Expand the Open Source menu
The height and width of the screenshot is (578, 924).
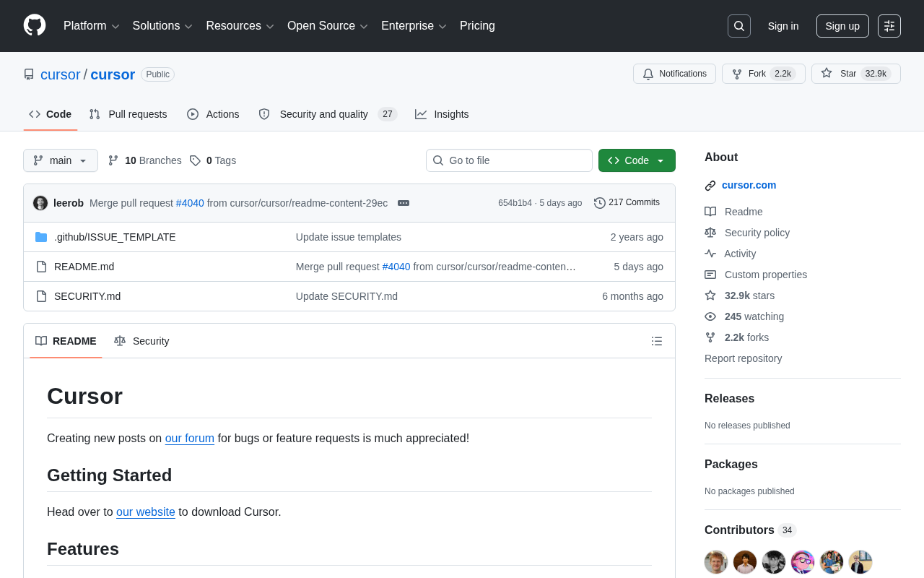pyautogui.click(x=328, y=26)
